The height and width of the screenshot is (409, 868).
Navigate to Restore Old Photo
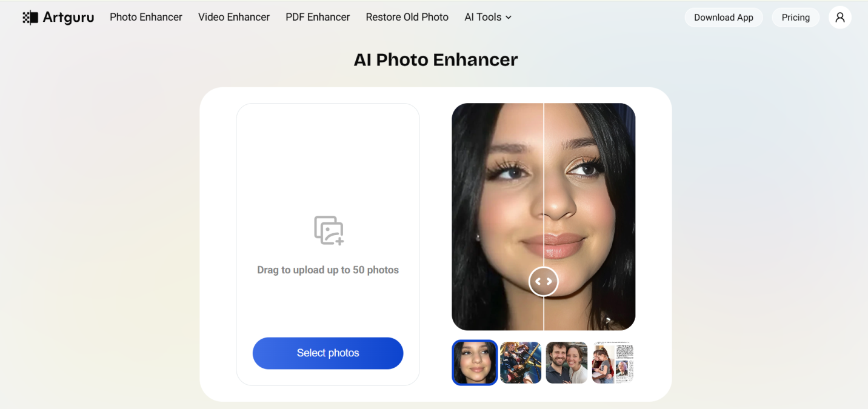click(x=407, y=17)
